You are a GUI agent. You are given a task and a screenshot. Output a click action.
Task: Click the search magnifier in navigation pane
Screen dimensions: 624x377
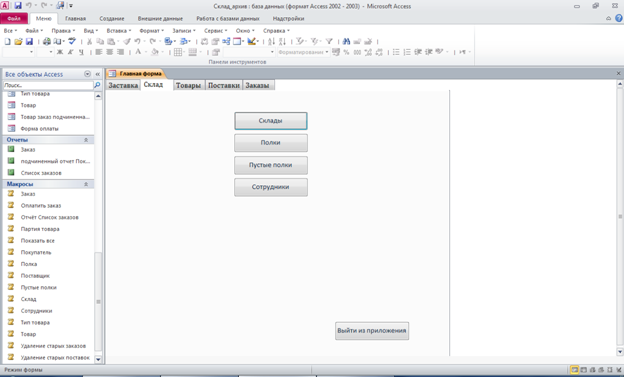97,85
